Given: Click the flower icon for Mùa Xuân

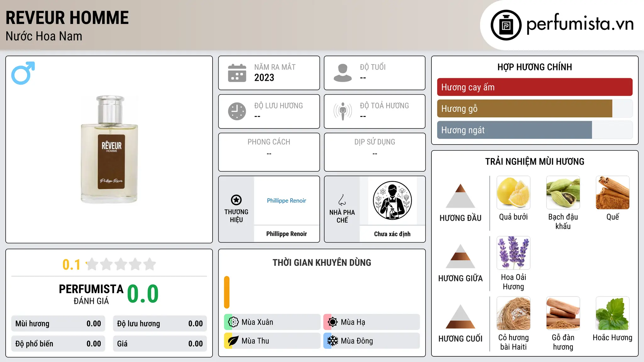Looking at the screenshot, I should point(233,322).
